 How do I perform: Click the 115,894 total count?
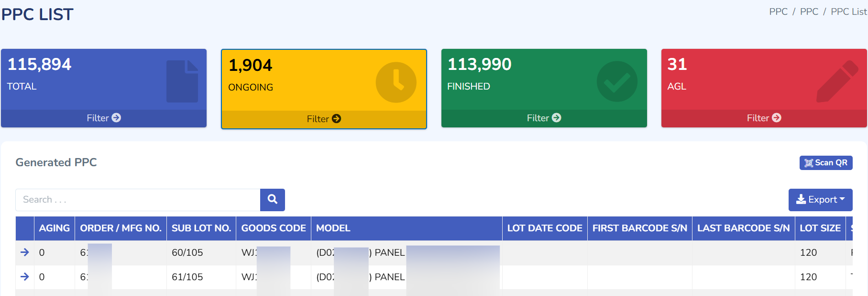click(39, 64)
